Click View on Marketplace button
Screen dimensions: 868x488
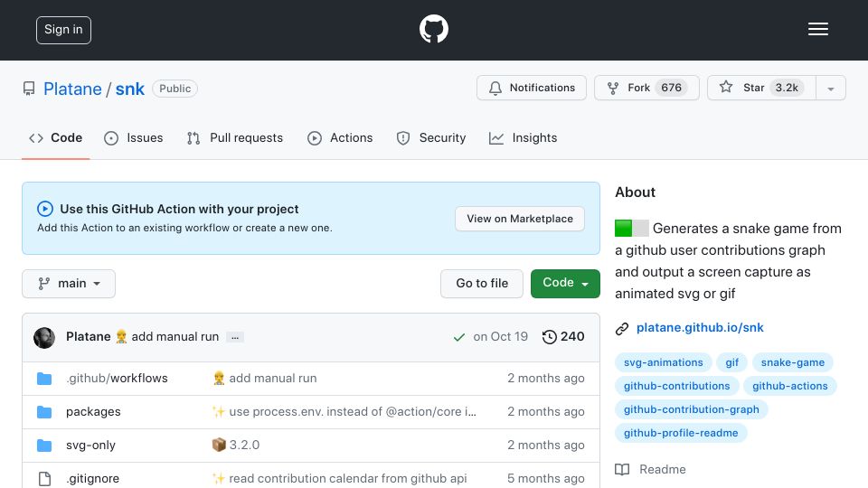pos(520,219)
